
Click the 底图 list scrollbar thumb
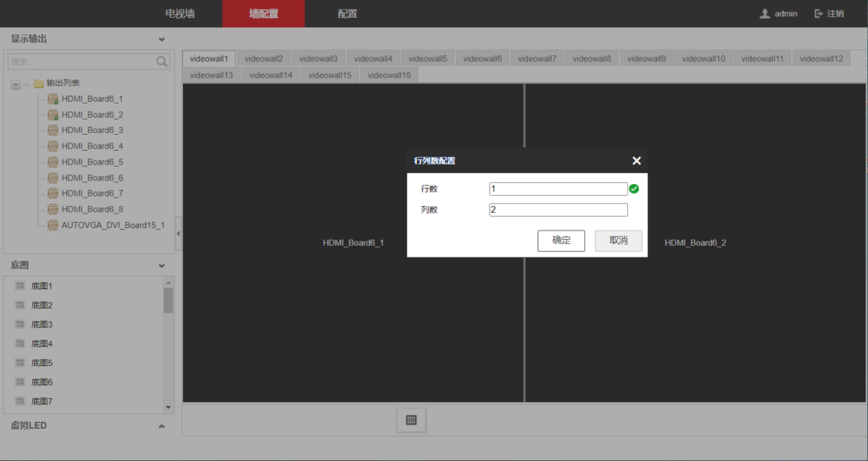pyautogui.click(x=168, y=301)
